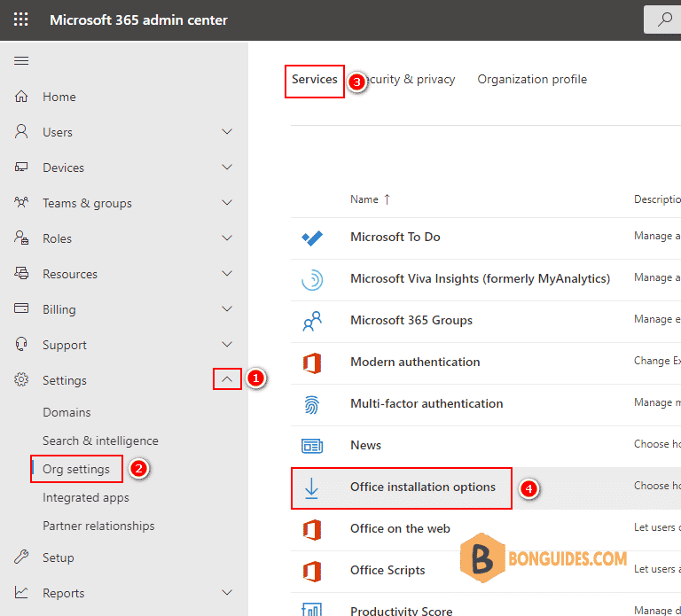
Task: Expand the Billing menu chevron
Action: 227,308
